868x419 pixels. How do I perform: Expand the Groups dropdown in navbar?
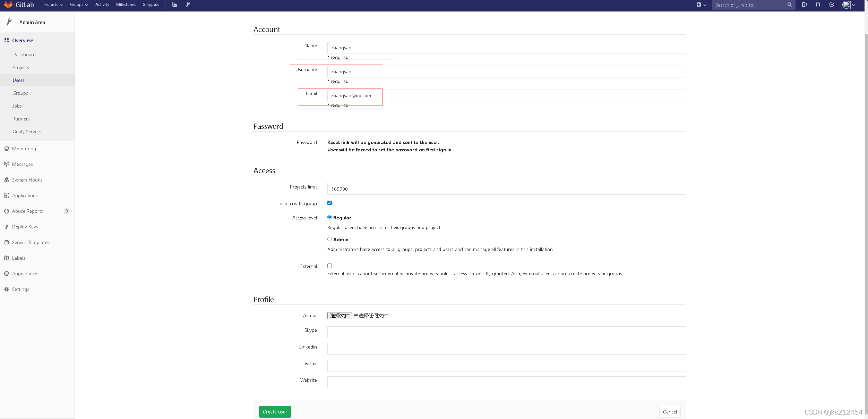tap(78, 5)
